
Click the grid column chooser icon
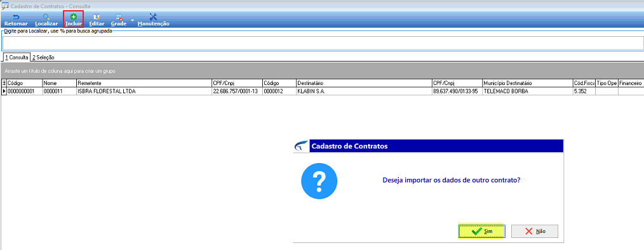point(4,83)
